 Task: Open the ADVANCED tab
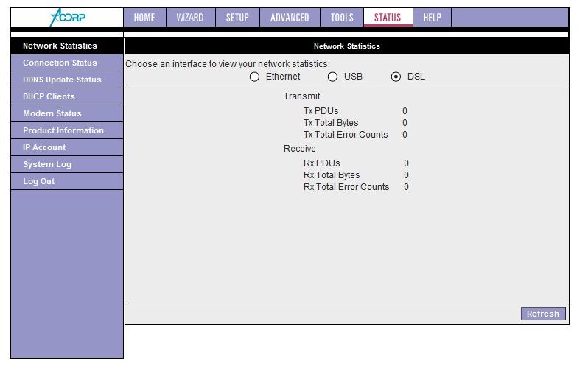tap(290, 17)
